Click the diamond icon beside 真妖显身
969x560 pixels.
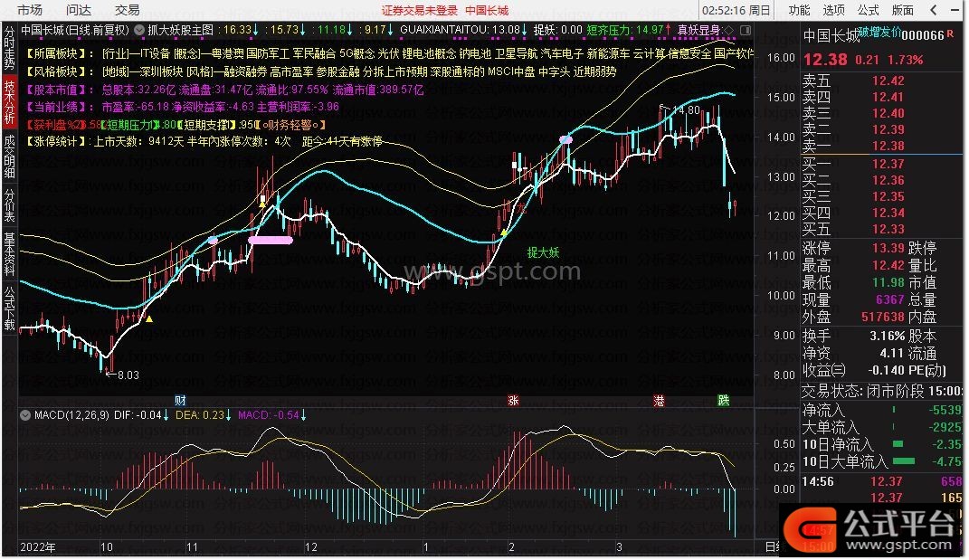tap(728, 30)
